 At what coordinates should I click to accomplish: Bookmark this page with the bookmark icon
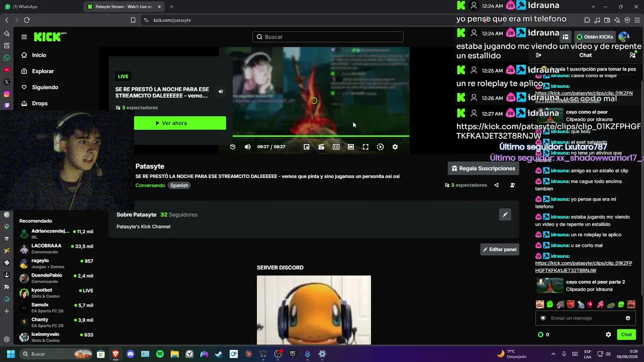(x=133, y=20)
